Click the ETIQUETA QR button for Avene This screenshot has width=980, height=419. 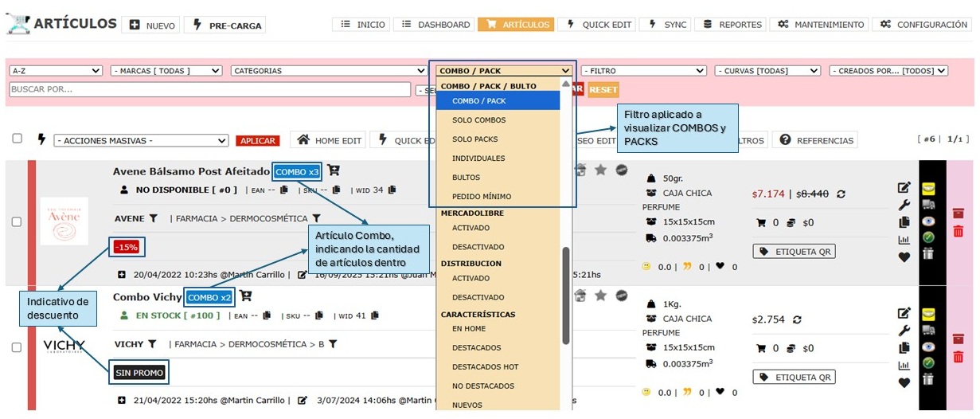pos(794,252)
